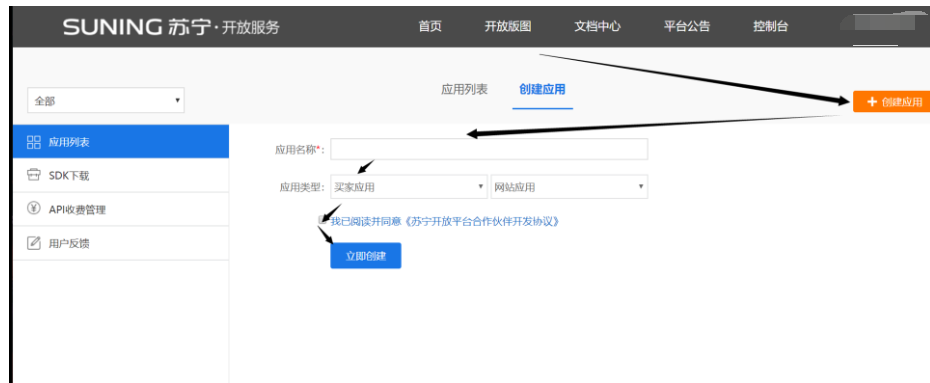
Task: Select 应用列表 in the left sidebar
Action: 120,142
